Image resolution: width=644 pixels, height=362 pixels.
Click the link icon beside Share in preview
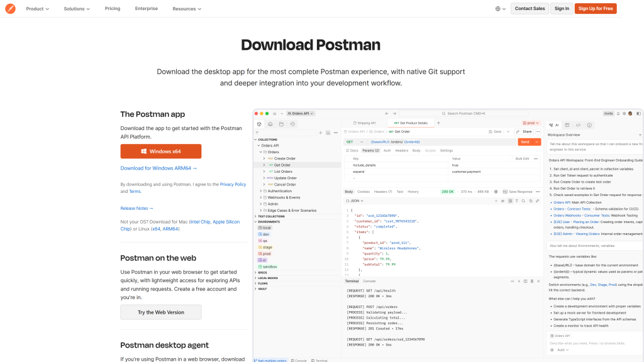(518, 132)
